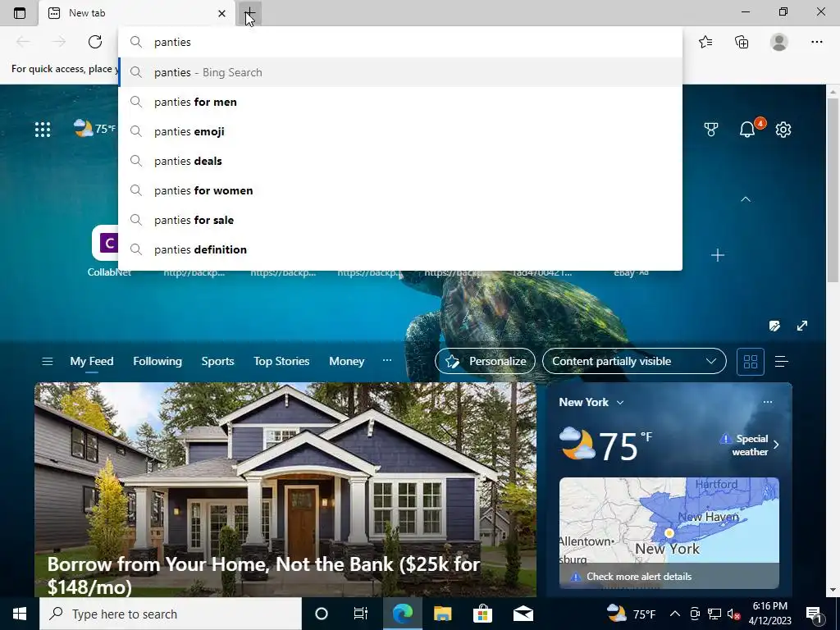Open the Borrow from Your Home article
Image resolution: width=840 pixels, height=630 pixels.
(x=285, y=490)
